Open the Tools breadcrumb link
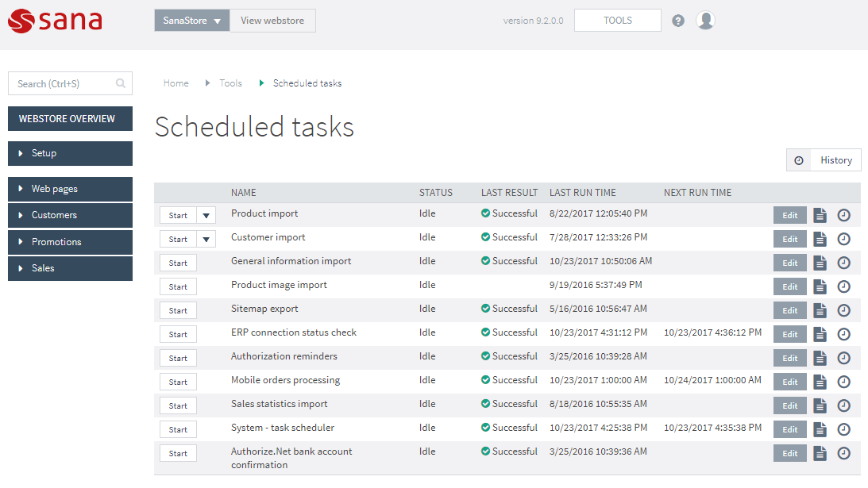 230,83
